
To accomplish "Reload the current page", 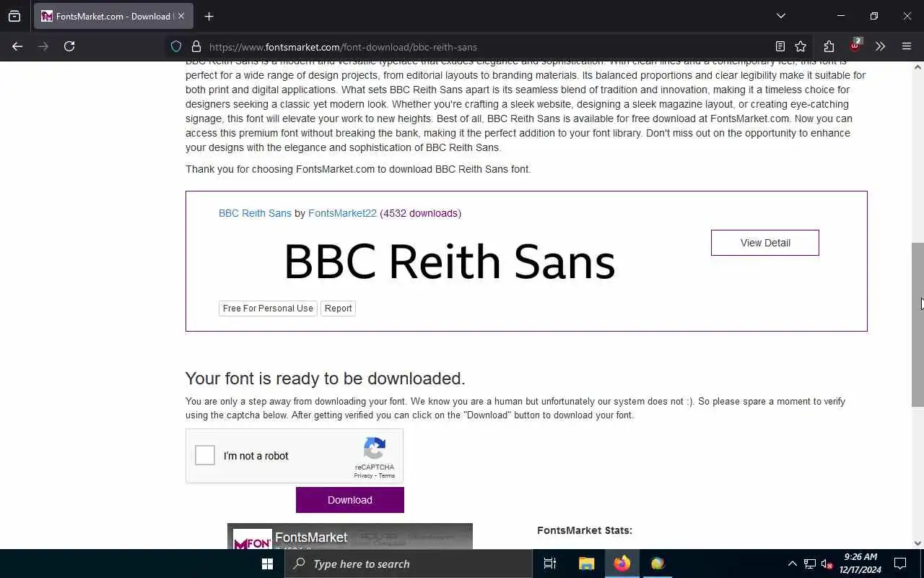I will [69, 46].
